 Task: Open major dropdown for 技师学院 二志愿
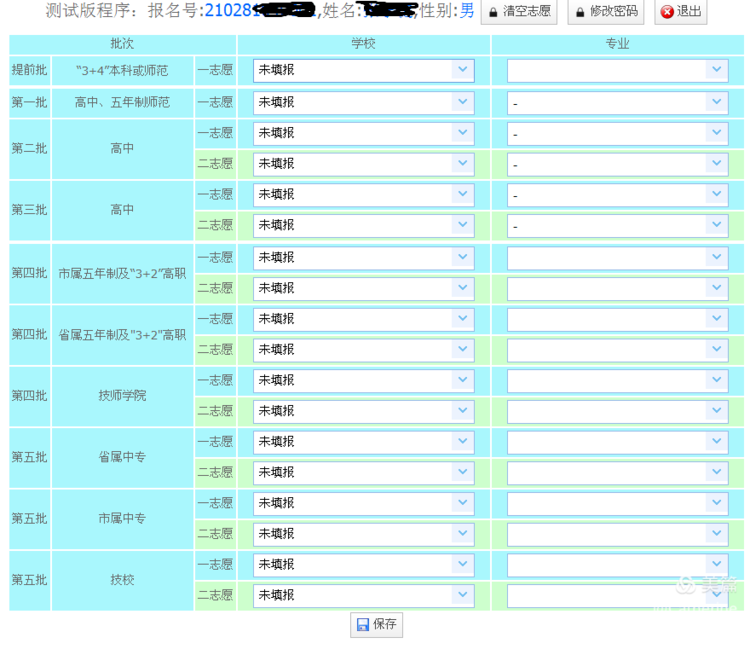[x=618, y=411]
